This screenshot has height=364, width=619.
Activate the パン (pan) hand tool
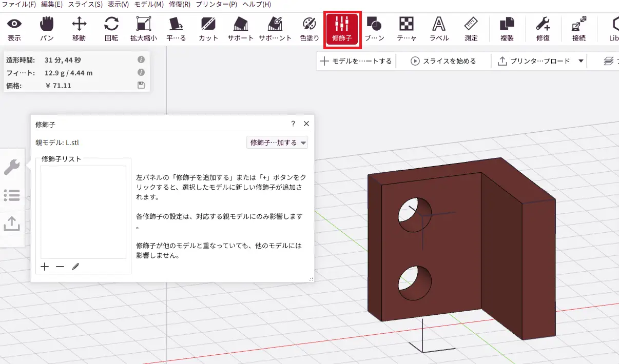47,28
